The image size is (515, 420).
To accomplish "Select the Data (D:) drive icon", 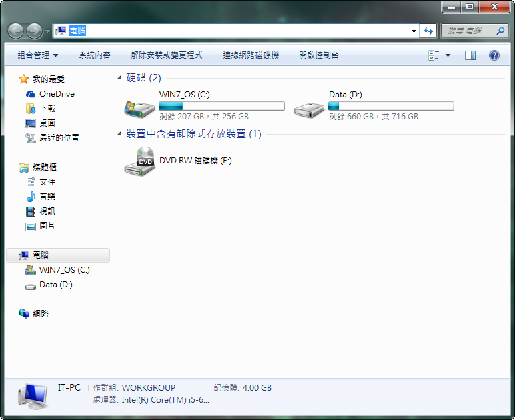I will [x=310, y=107].
